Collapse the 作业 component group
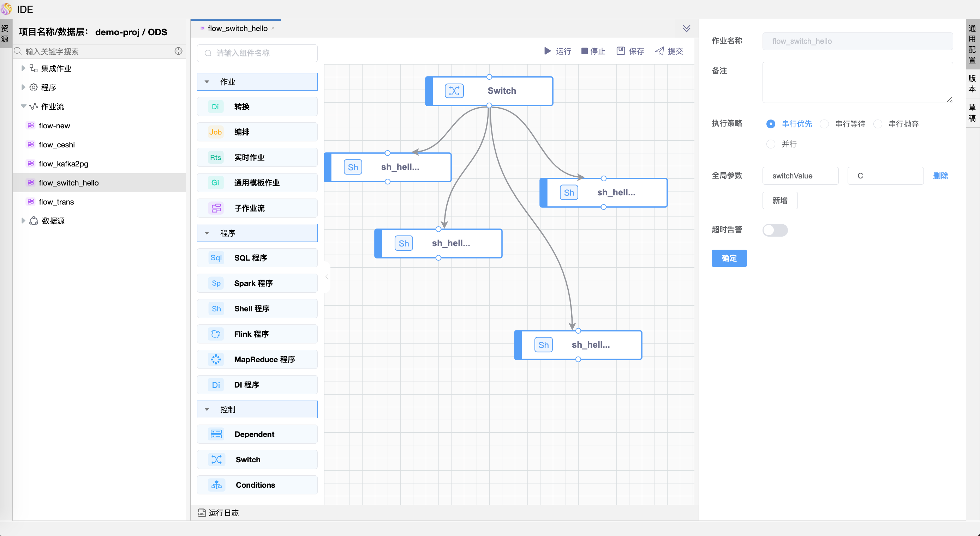The height and width of the screenshot is (536, 980). [x=207, y=82]
